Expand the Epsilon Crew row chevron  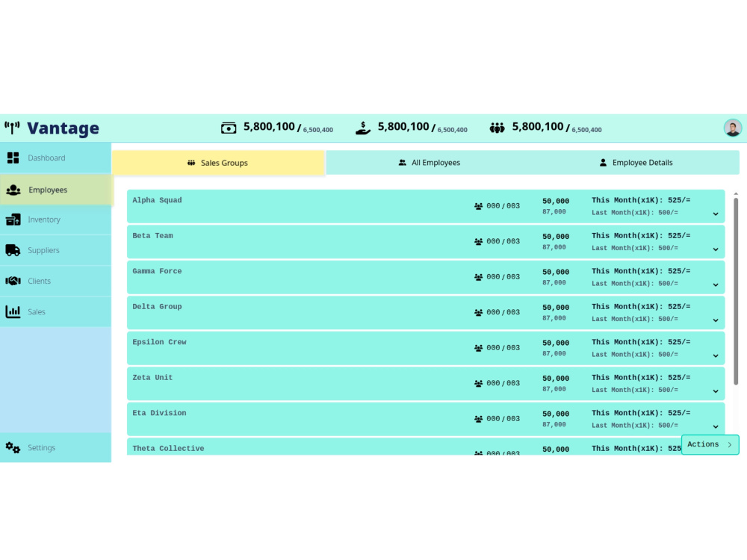pyautogui.click(x=716, y=356)
